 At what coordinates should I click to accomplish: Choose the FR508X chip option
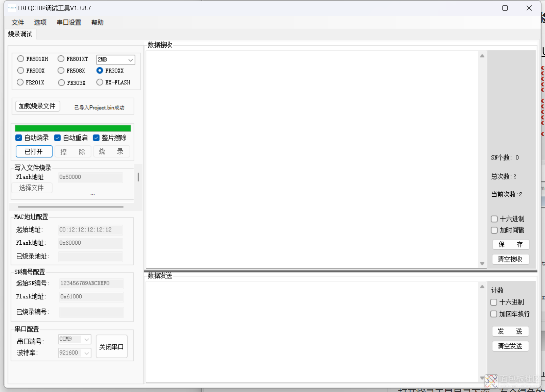coord(61,70)
